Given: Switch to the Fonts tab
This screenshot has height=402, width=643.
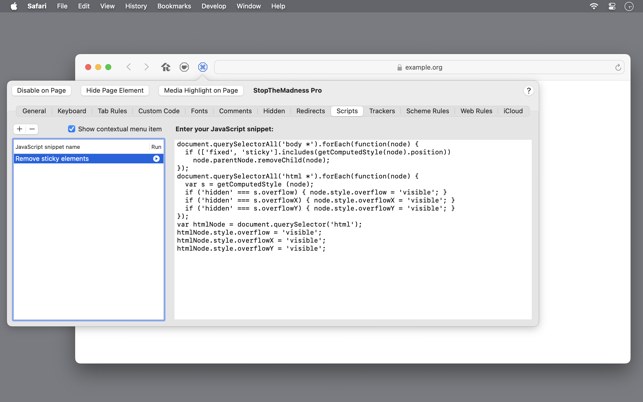Looking at the screenshot, I should (x=199, y=111).
